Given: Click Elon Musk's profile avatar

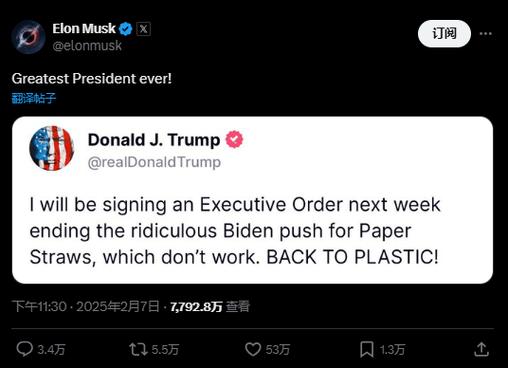Looking at the screenshot, I should (28, 37).
